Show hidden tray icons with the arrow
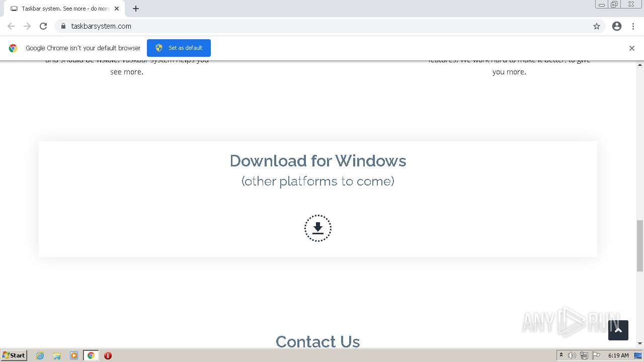644x362 pixels. tap(561, 355)
